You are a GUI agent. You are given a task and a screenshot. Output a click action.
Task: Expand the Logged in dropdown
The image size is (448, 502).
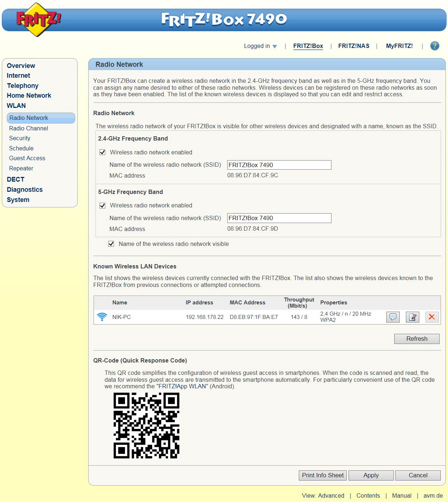coord(260,46)
